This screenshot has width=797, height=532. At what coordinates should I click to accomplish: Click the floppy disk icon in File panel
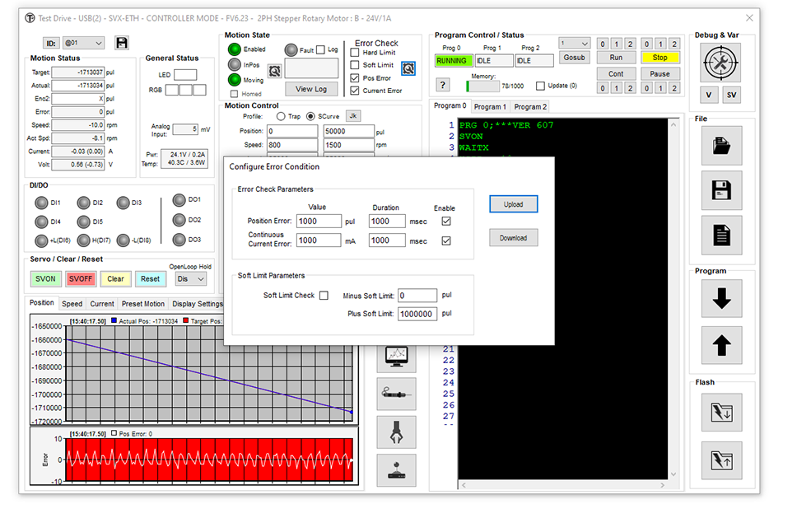pyautogui.click(x=721, y=190)
